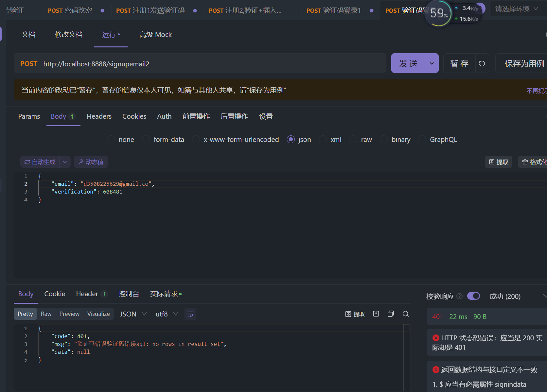
Task: Select the binary body type radio
Action: [384, 140]
